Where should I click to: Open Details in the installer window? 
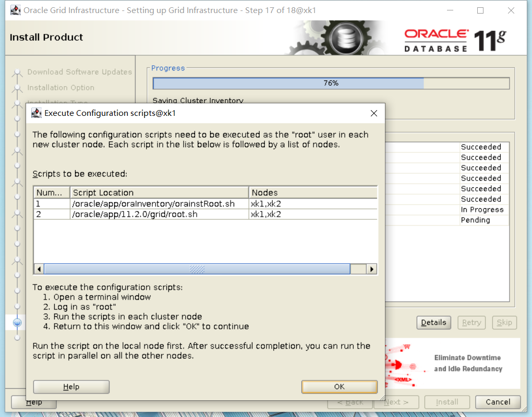[433, 323]
